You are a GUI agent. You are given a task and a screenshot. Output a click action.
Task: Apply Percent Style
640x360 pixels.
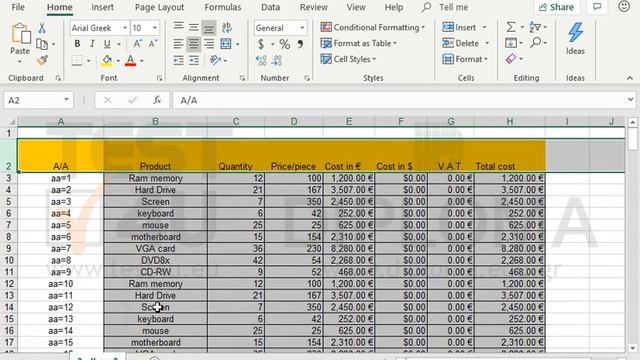coord(285,44)
